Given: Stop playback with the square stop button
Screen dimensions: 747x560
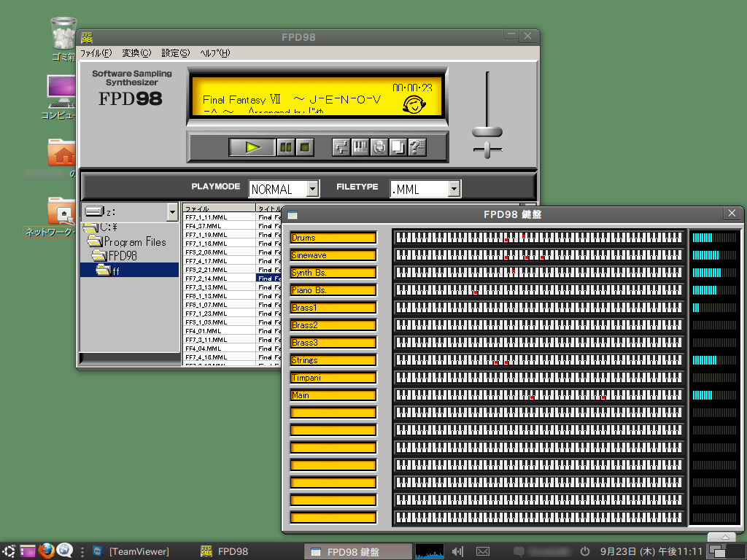Looking at the screenshot, I should click(x=305, y=147).
